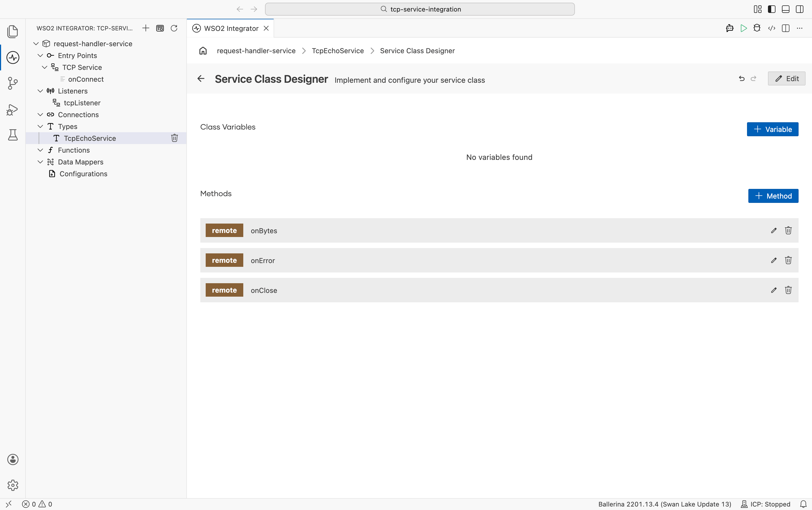
Task: Split the editor to the right
Action: point(786,28)
